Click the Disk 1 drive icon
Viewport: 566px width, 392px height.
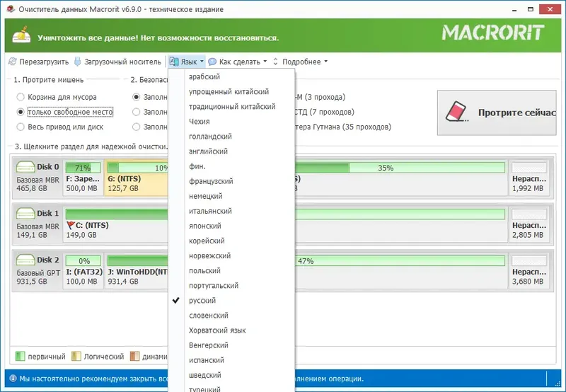click(25, 214)
